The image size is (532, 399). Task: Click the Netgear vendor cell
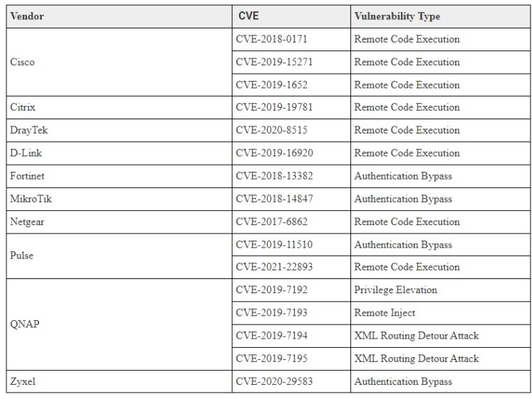pos(28,222)
